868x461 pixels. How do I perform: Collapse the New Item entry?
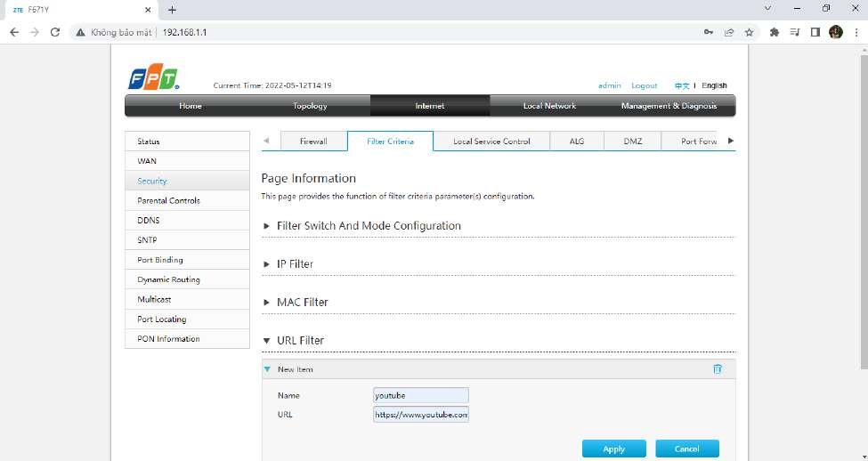coord(267,369)
